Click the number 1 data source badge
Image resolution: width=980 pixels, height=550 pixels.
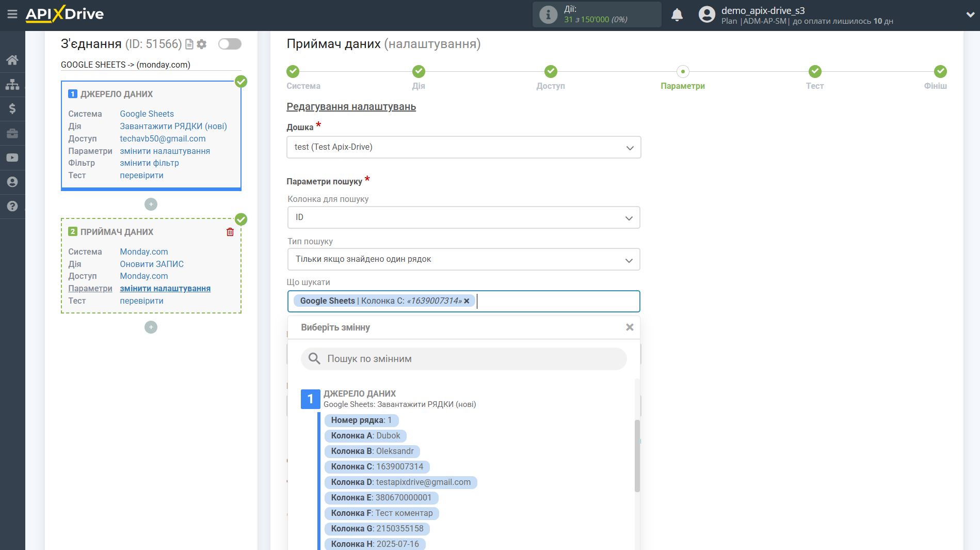[x=310, y=399]
